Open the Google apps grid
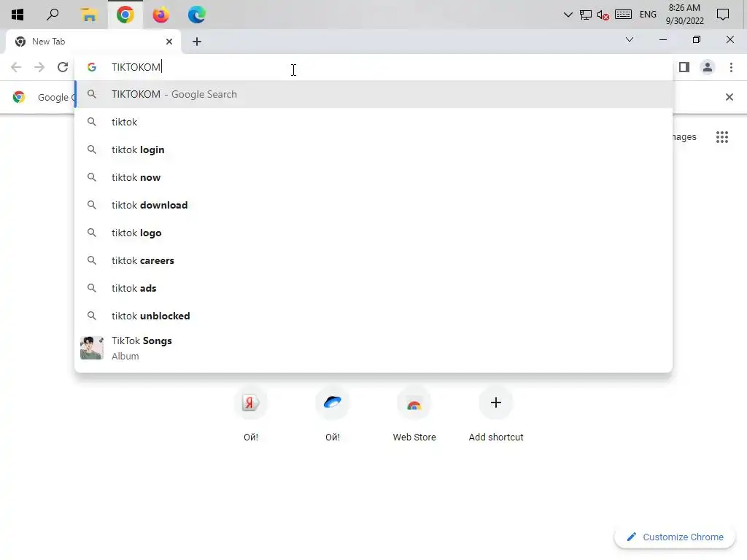 722,137
